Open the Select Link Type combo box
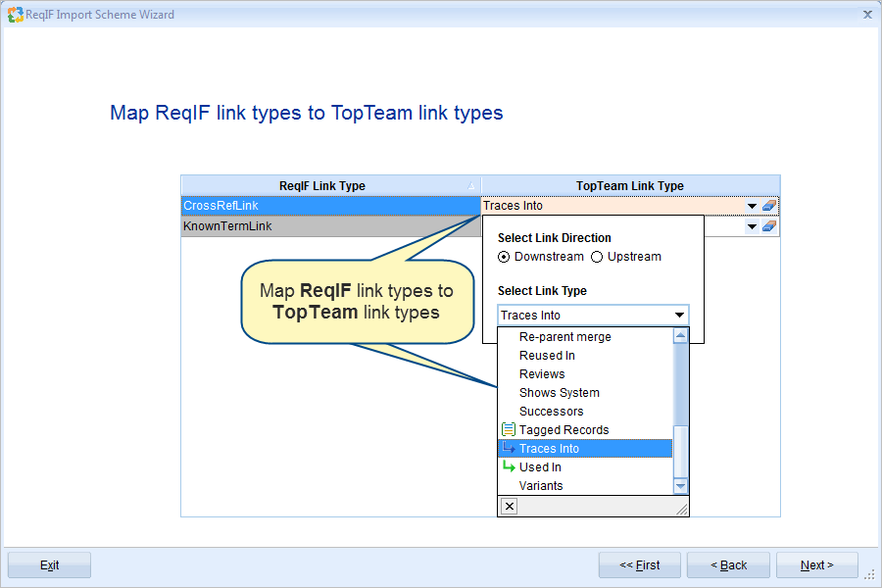The image size is (882, 588). pos(593,316)
